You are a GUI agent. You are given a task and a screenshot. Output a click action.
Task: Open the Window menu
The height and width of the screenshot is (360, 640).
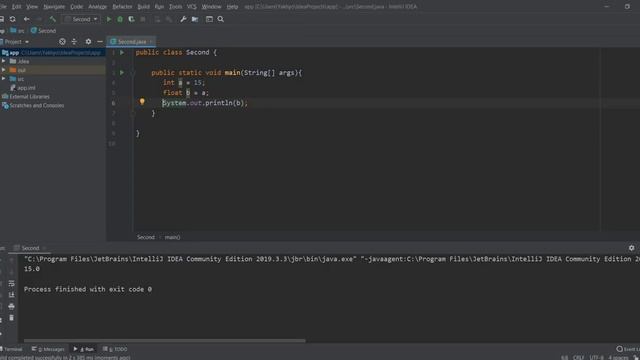pyautogui.click(x=211, y=7)
